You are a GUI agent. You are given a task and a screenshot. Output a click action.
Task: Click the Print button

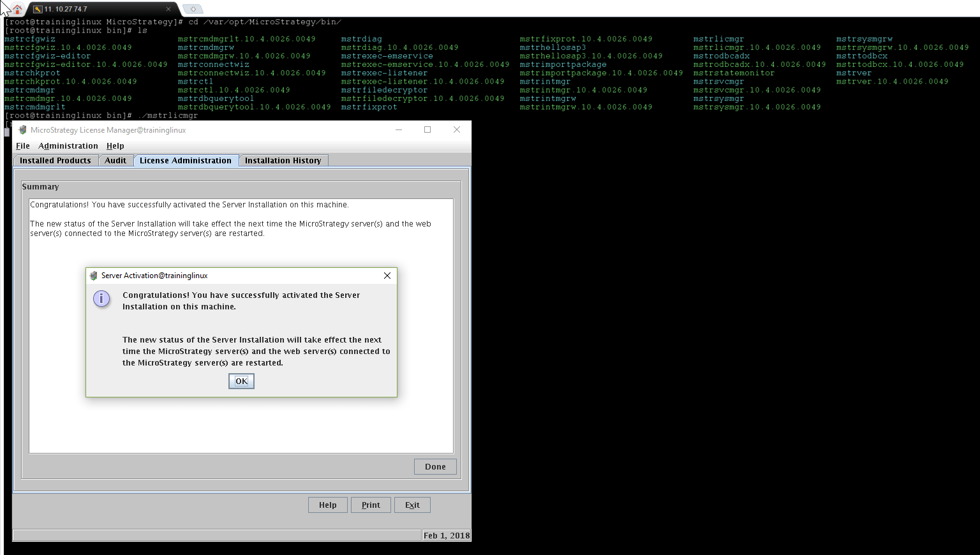click(371, 505)
